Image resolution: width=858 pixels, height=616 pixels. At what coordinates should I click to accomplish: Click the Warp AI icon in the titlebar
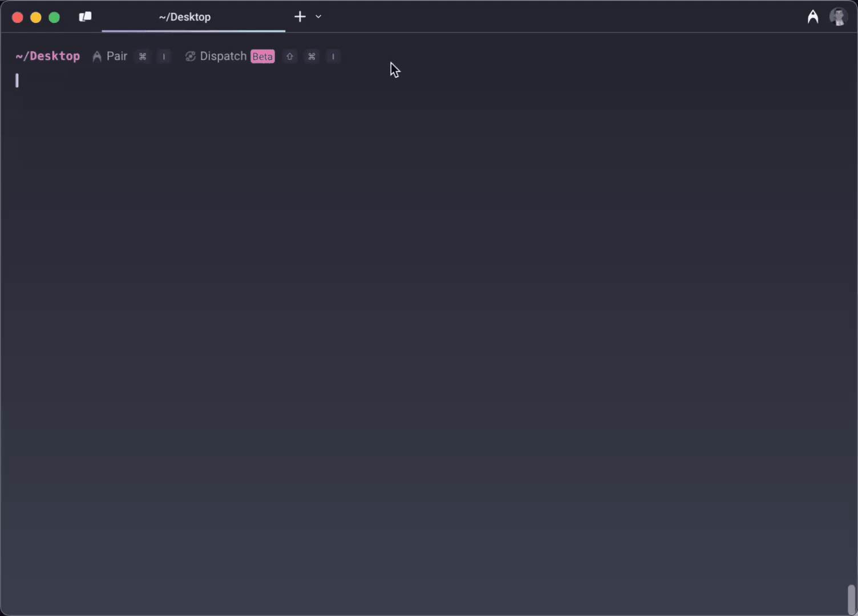click(x=812, y=17)
